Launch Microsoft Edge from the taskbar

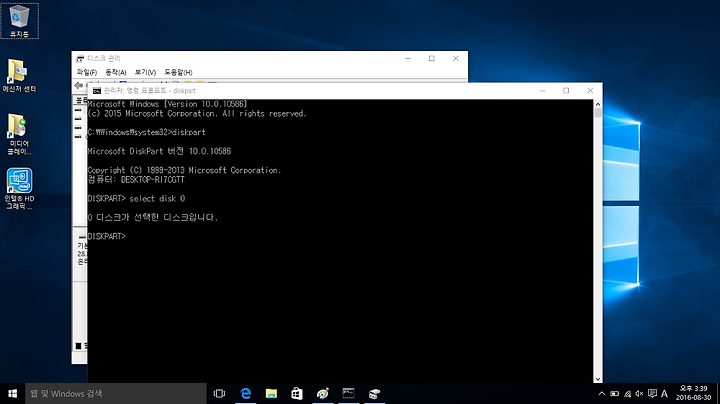246,393
